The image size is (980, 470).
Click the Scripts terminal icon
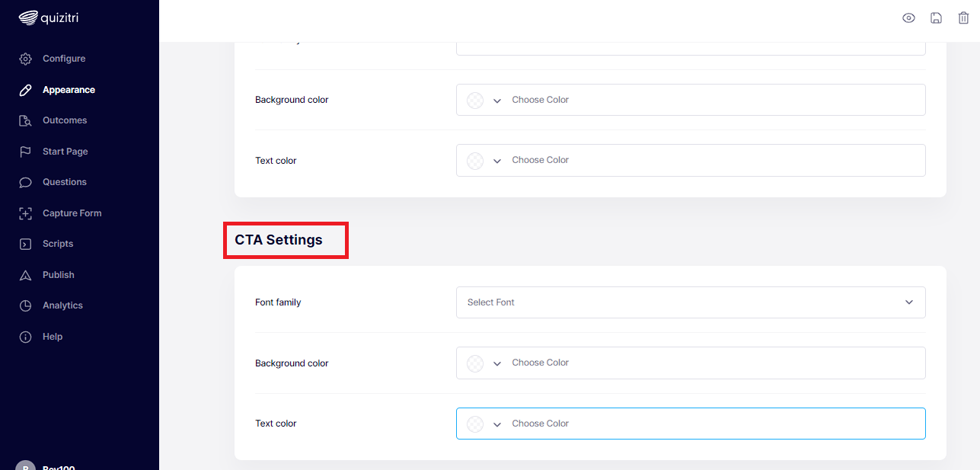click(x=25, y=244)
